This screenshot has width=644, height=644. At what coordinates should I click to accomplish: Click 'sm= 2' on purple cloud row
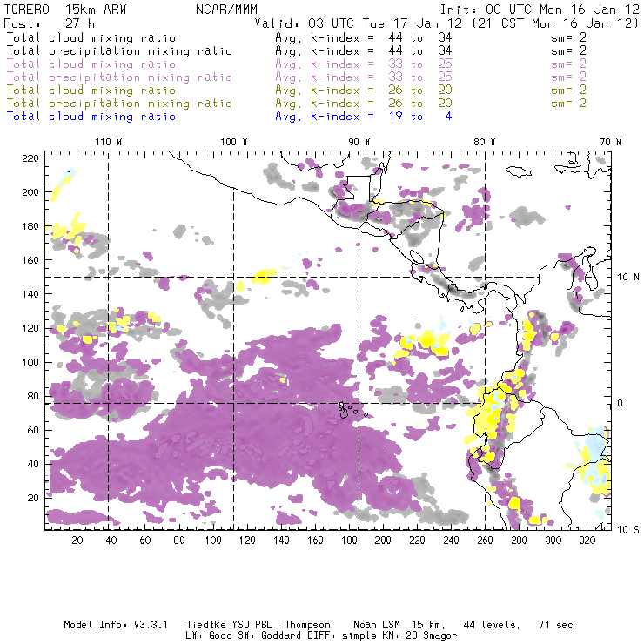(x=568, y=64)
